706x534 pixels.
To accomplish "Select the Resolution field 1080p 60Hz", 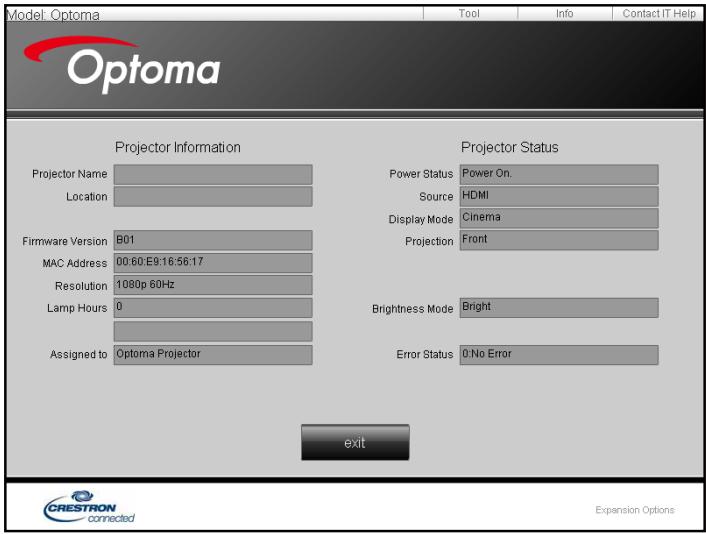I will pos(213,285).
